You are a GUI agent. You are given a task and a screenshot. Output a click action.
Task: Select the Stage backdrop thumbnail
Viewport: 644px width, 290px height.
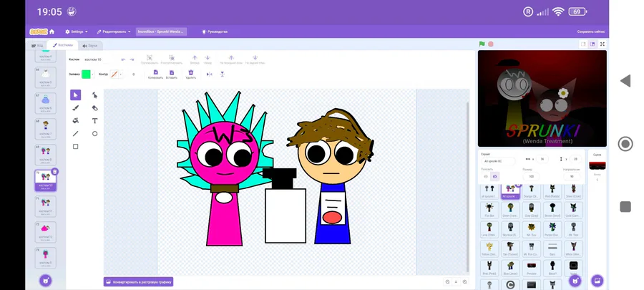point(597,165)
